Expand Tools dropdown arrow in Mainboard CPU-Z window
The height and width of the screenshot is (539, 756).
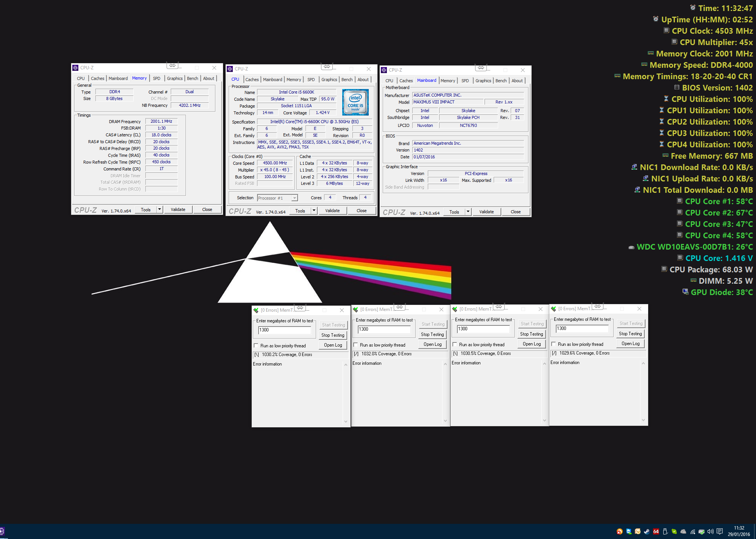[x=468, y=212]
